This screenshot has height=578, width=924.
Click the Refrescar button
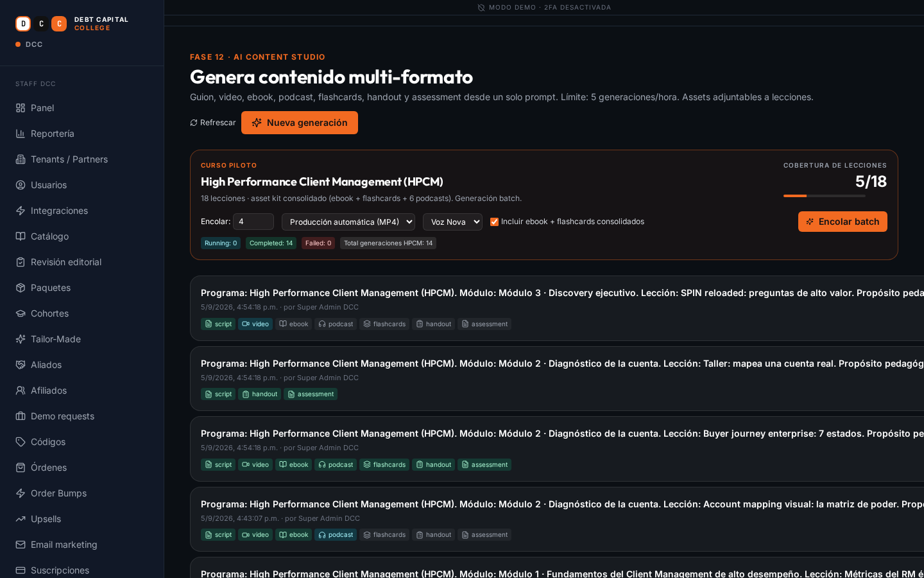pyautogui.click(x=213, y=123)
